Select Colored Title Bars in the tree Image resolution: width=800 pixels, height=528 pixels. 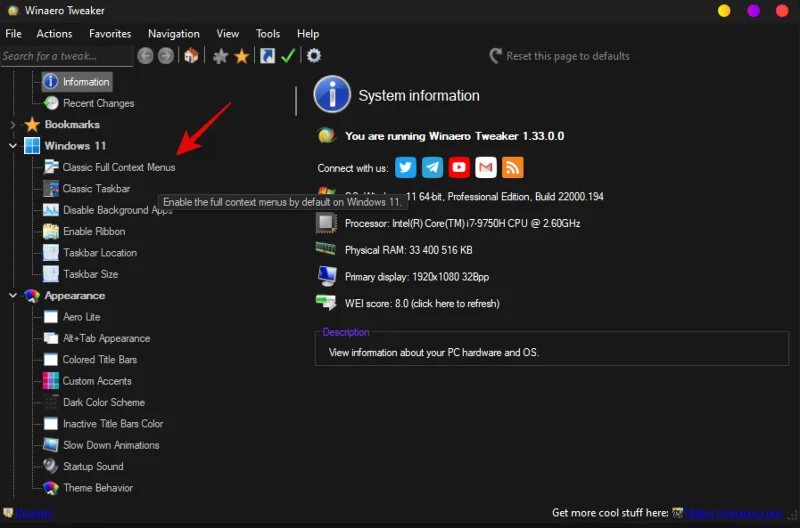click(99, 360)
